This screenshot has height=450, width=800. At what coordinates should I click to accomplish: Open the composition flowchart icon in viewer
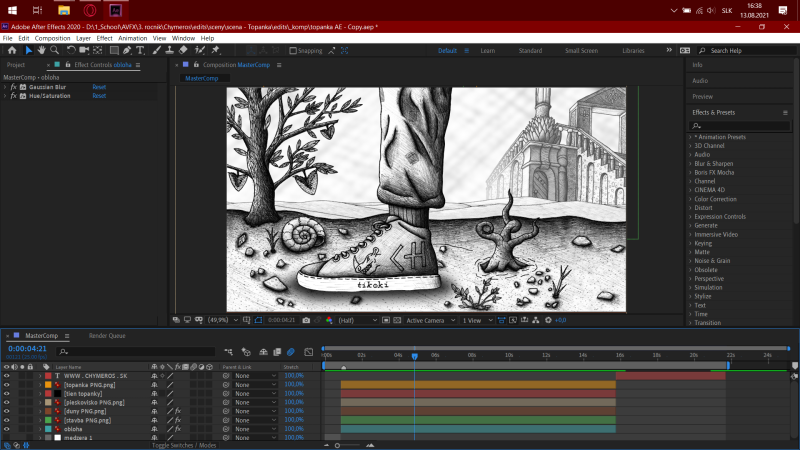(x=536, y=320)
